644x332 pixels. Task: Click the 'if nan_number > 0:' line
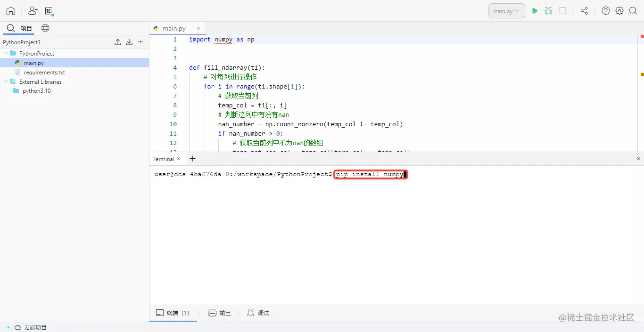pos(250,133)
